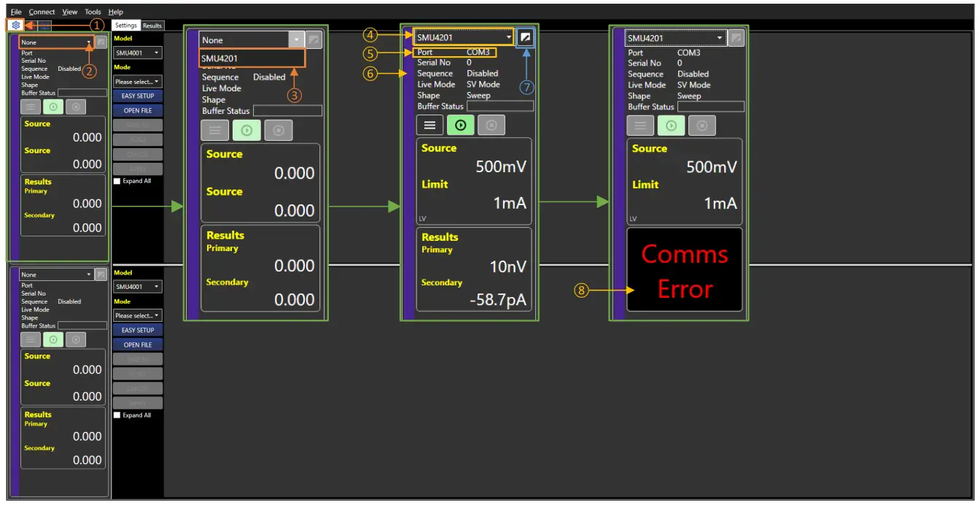Click green play button in the Comms Error panel

coord(671,126)
